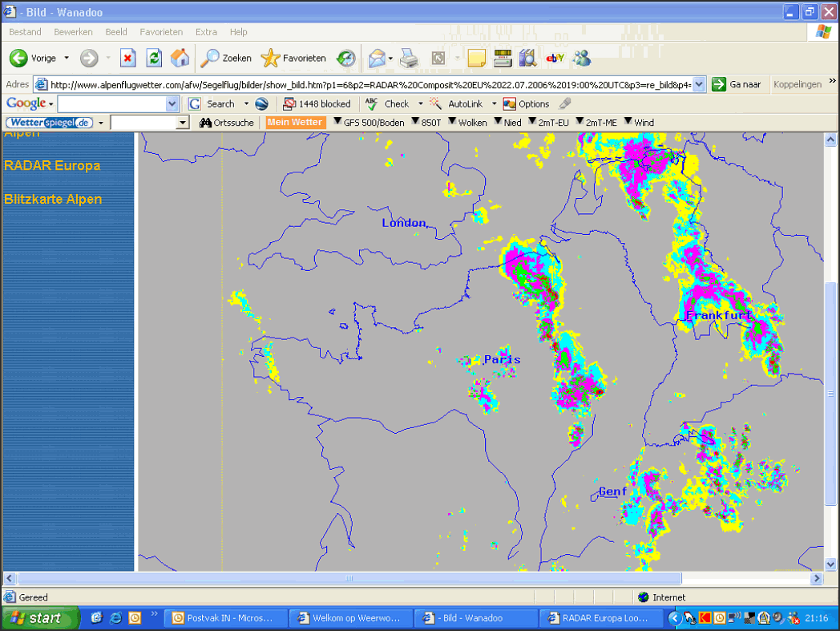Expand the address bar URL dropdown
Image resolution: width=840 pixels, height=631 pixels.
[699, 85]
